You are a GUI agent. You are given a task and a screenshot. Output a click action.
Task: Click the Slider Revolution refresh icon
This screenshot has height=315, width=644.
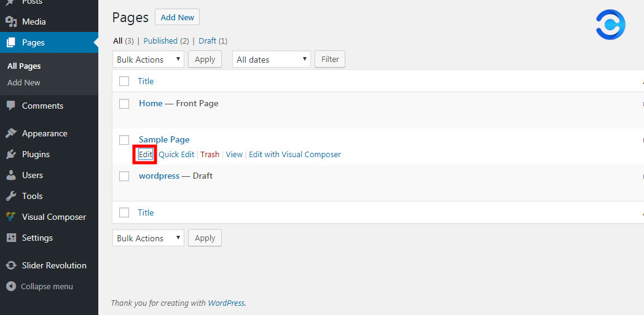11,265
